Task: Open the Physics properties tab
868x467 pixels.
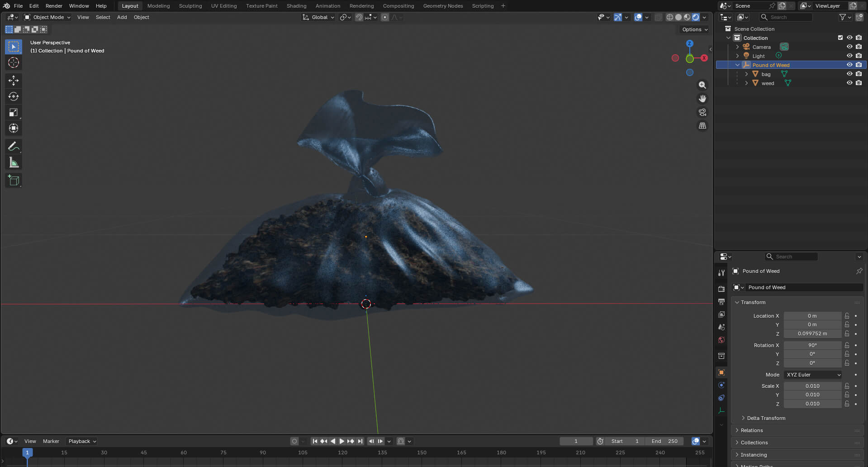Action: 721,385
